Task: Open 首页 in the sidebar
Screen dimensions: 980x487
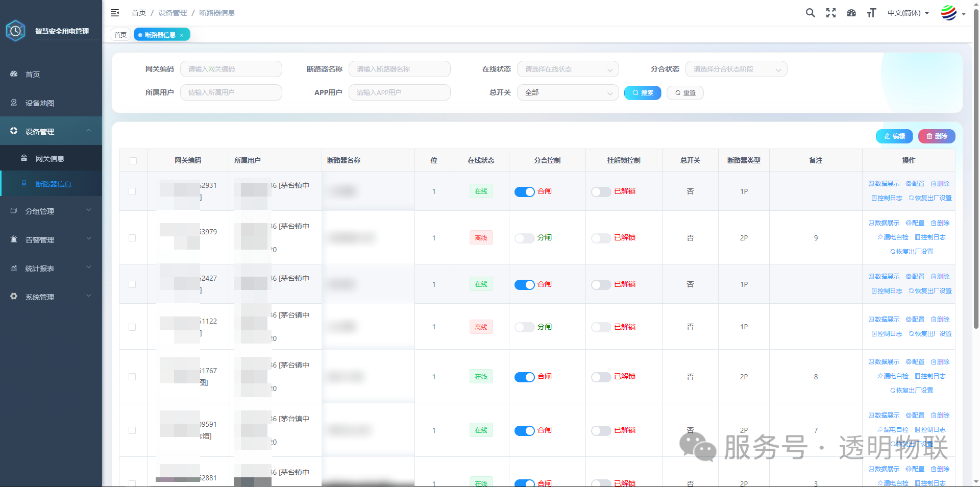Action: click(51, 74)
